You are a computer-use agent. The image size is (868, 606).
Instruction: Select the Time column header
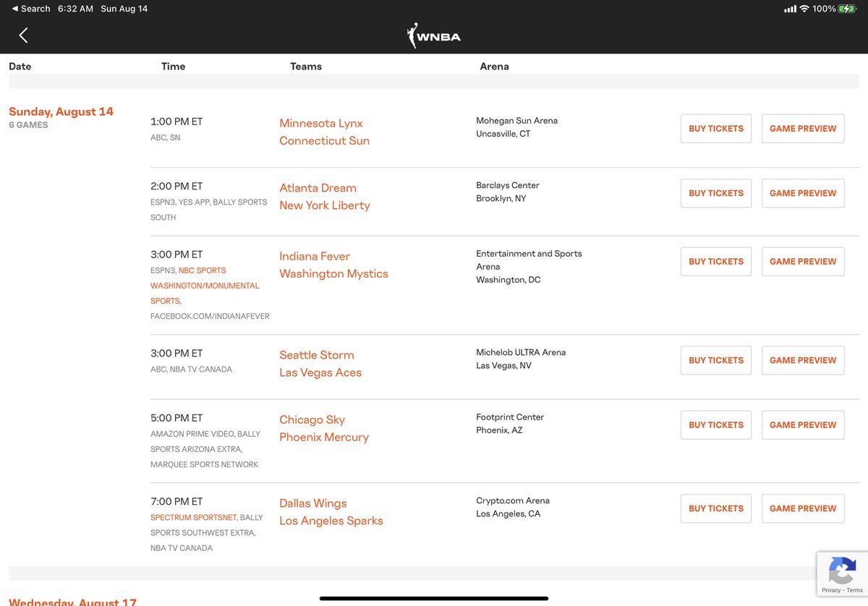click(x=173, y=66)
